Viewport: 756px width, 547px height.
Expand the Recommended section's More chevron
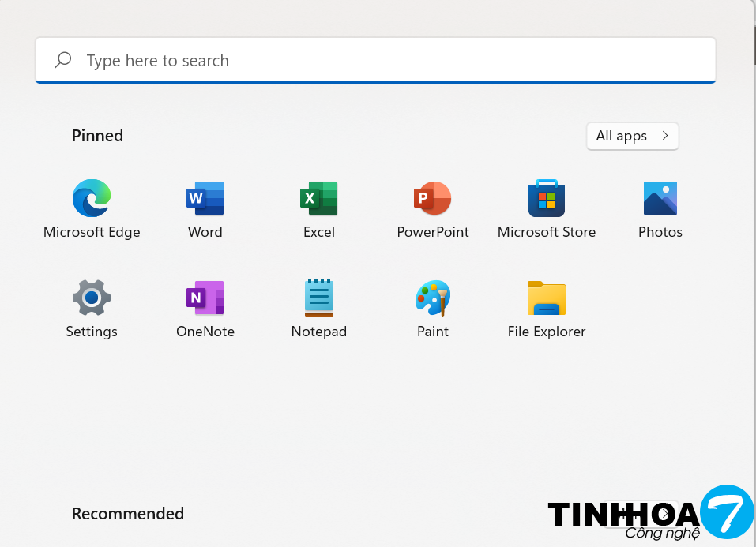point(665,514)
